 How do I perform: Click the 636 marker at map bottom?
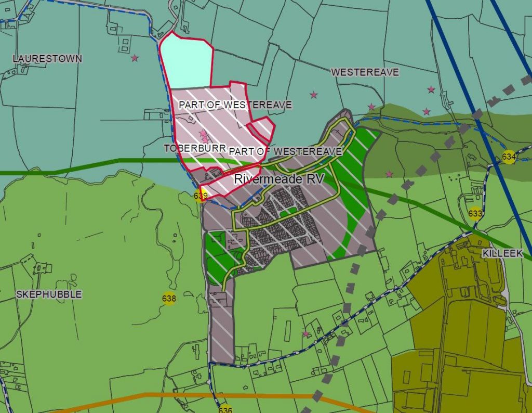[225, 409]
